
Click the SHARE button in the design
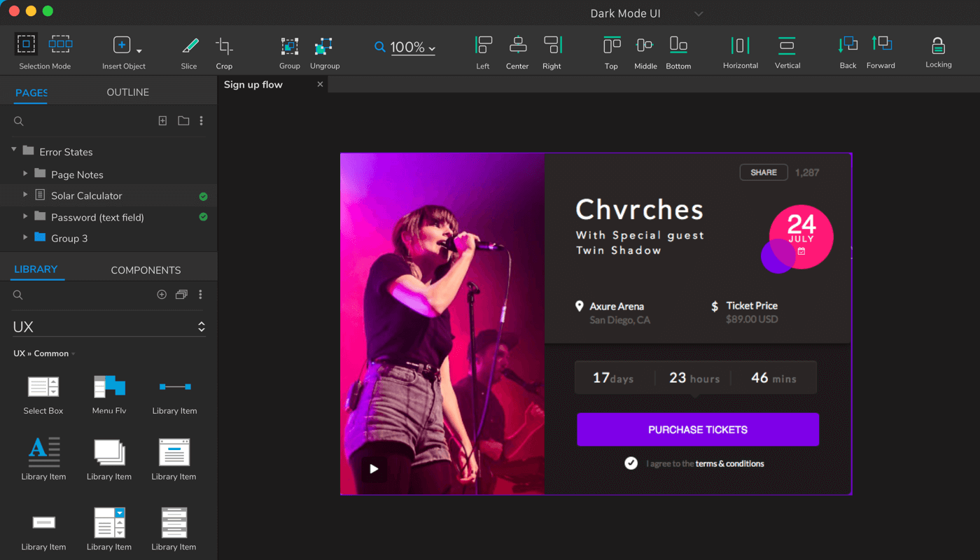763,171
